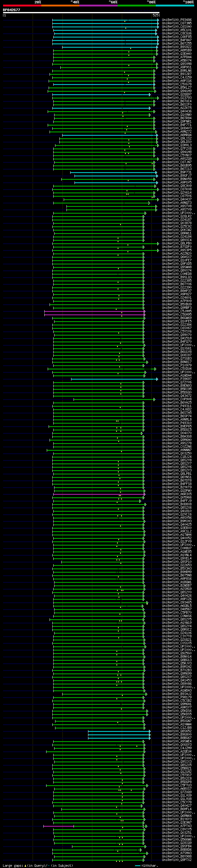The height and width of the screenshot is (868, 197).
Task: Click the cyan alignment bar for UniRef100_A8MRQ4
Action: pyautogui.click(x=110, y=135)
